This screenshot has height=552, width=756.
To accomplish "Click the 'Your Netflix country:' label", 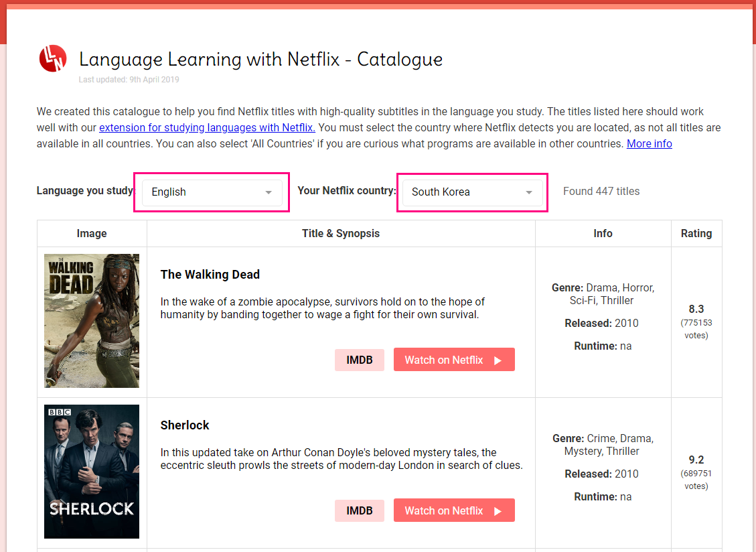I will coord(347,191).
